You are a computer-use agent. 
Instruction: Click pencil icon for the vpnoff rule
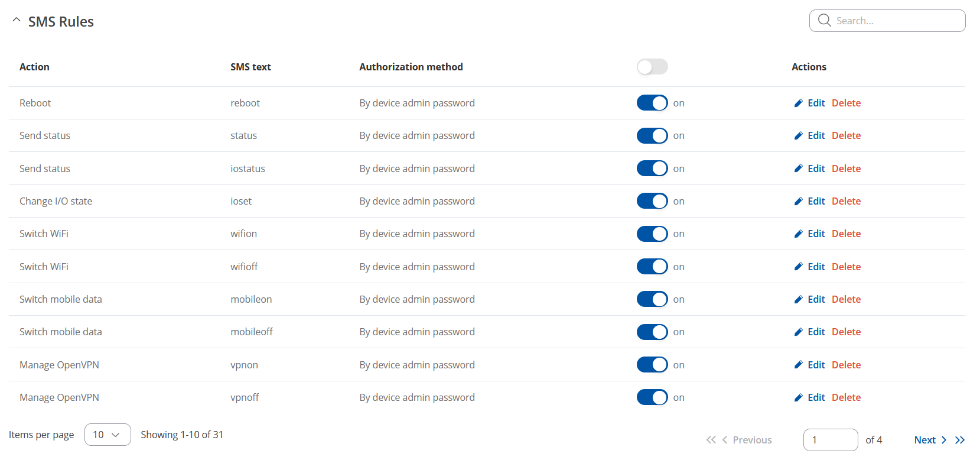coord(798,397)
